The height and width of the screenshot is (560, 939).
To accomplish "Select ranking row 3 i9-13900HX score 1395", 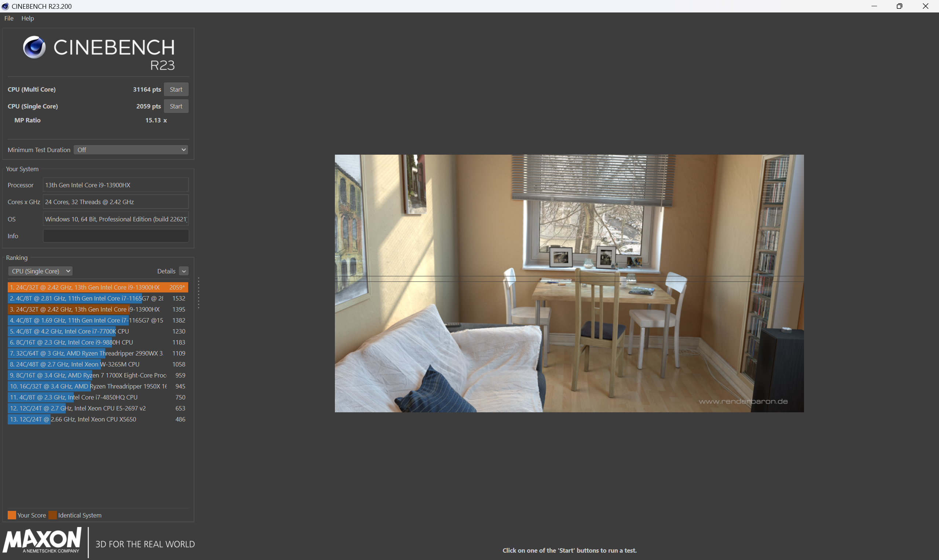I will [x=98, y=309].
